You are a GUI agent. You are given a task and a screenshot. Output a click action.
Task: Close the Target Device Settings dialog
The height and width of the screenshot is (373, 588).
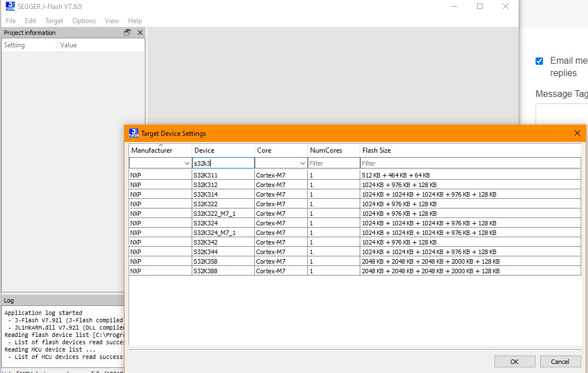(577, 133)
